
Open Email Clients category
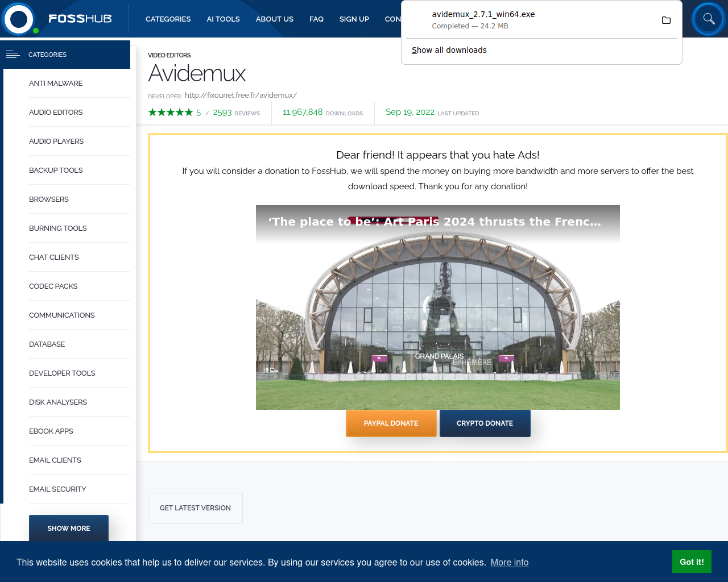pos(55,460)
